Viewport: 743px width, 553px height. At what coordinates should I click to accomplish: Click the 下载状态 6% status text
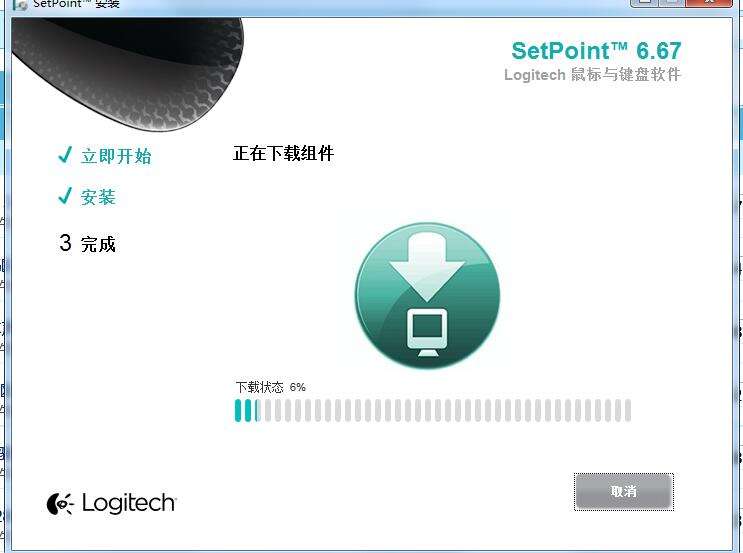271,387
